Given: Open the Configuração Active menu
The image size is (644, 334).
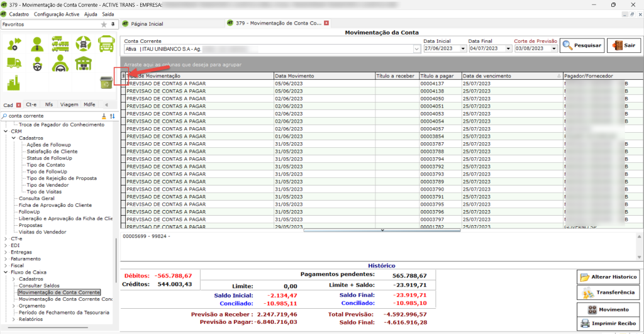Looking at the screenshot, I should [56, 14].
